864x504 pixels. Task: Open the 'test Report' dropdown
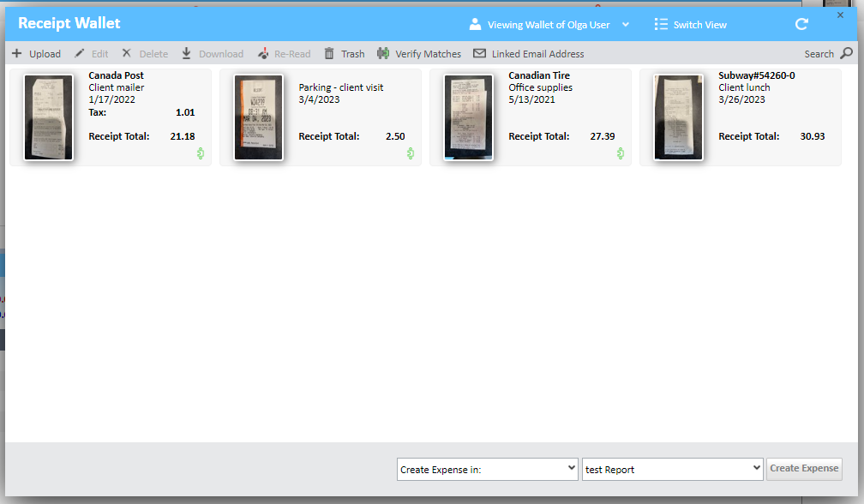tap(672, 470)
